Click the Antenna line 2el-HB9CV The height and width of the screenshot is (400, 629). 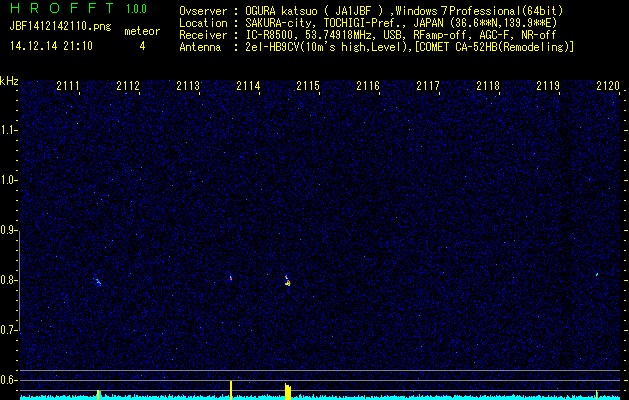(x=376, y=47)
